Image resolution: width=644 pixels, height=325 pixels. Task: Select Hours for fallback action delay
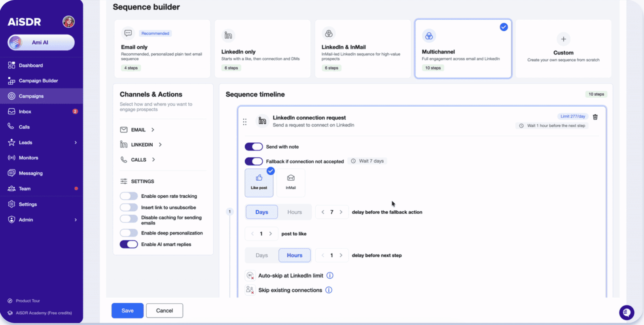pyautogui.click(x=295, y=212)
